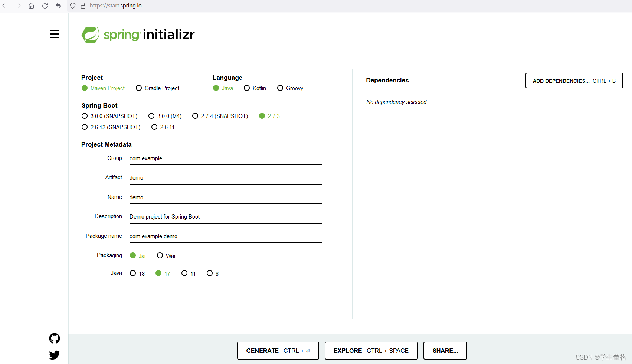Image resolution: width=632 pixels, height=364 pixels.
Task: Select Kotlin as the language
Action: point(247,88)
